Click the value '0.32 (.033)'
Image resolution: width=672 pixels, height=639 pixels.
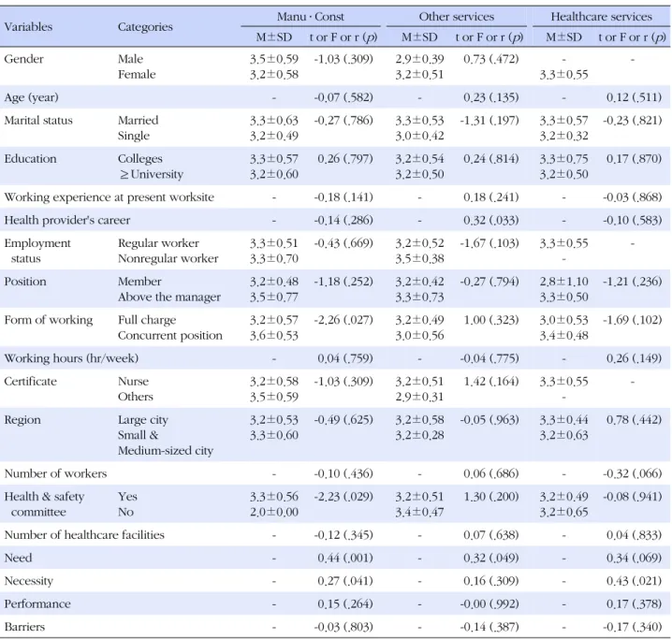coord(490,220)
